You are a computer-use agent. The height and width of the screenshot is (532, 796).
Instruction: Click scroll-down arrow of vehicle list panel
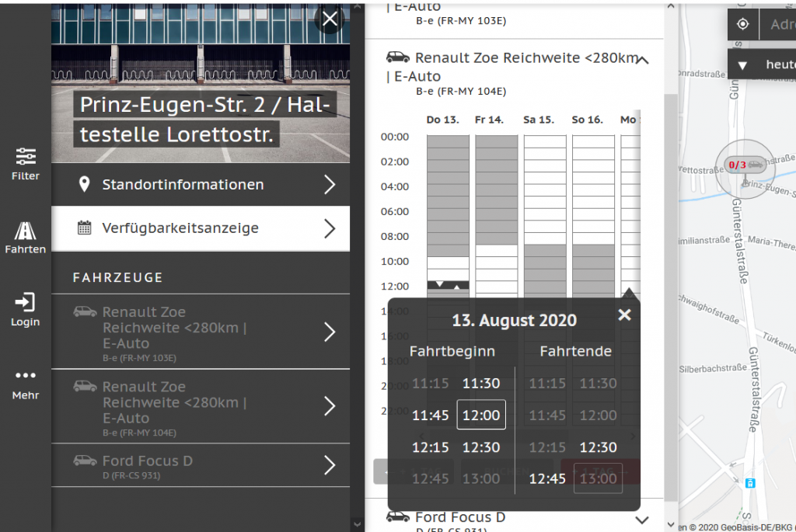(x=357, y=524)
